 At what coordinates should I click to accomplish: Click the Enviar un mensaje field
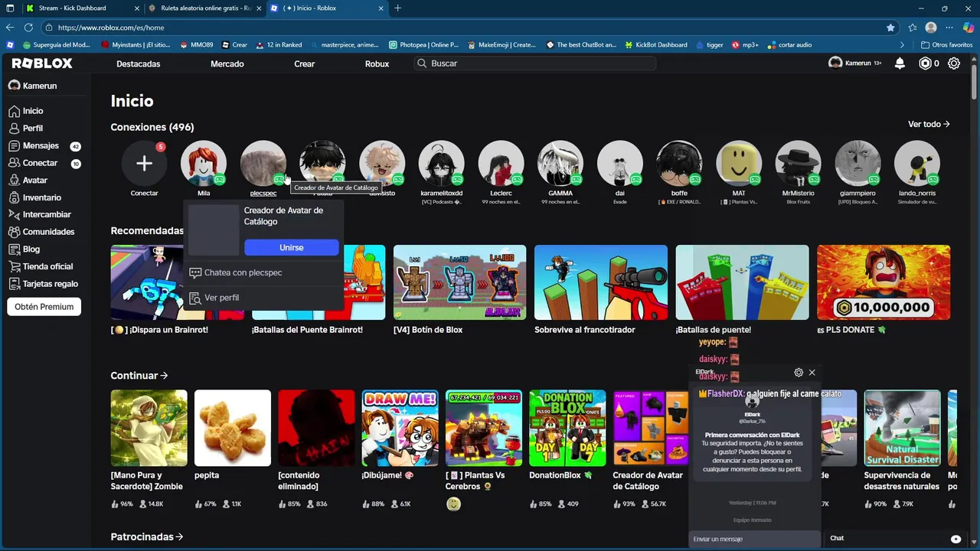pyautogui.click(x=754, y=540)
